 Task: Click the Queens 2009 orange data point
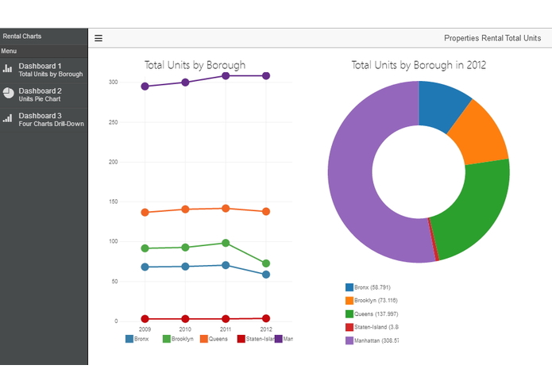pos(145,213)
